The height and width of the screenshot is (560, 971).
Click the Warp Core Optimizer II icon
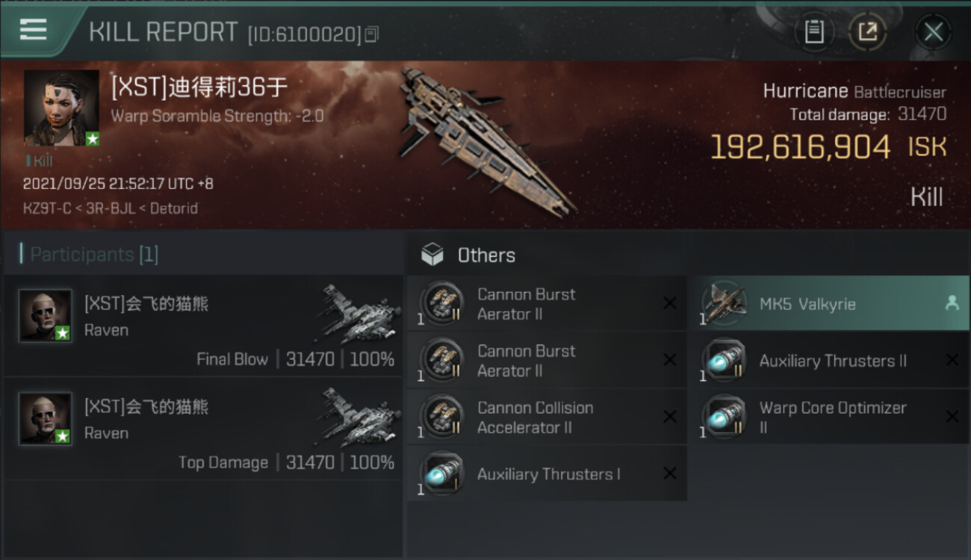tap(724, 417)
